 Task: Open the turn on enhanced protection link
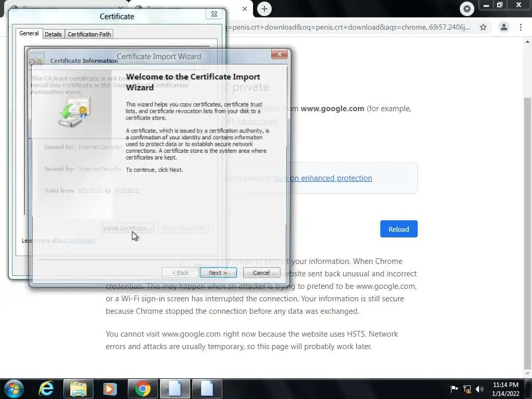coord(323,178)
